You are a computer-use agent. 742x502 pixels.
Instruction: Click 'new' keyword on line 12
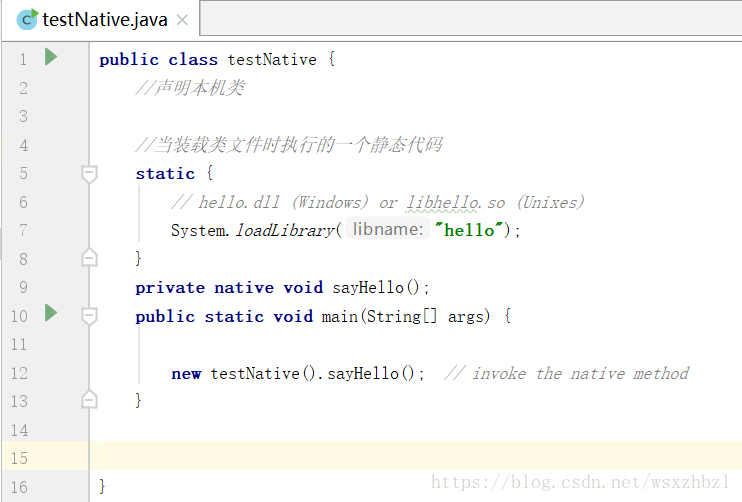[186, 374]
